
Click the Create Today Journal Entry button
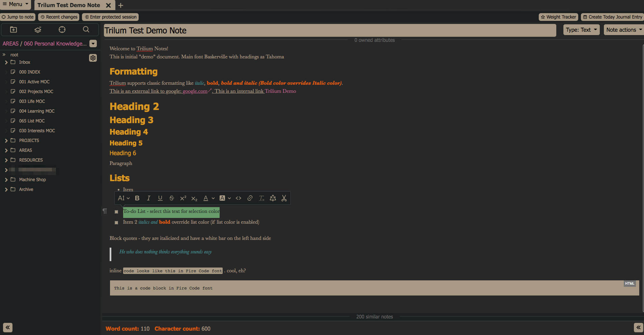(x=612, y=17)
